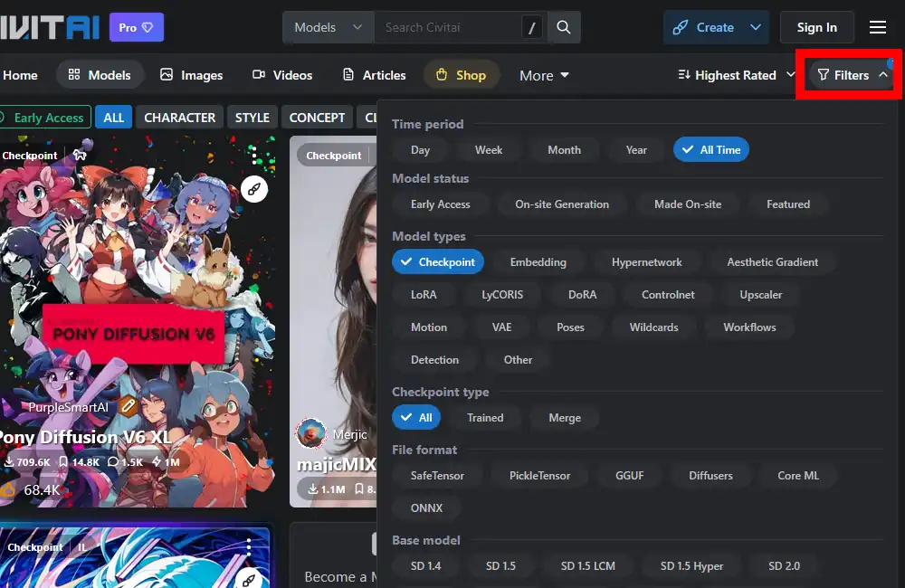Toggle the GGUF file format filter
The image size is (905, 588).
pos(629,476)
